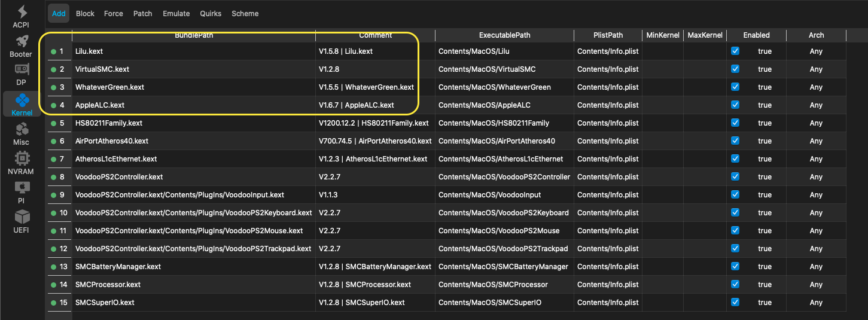Select the Kernel section icon
The image size is (868, 320).
click(22, 105)
